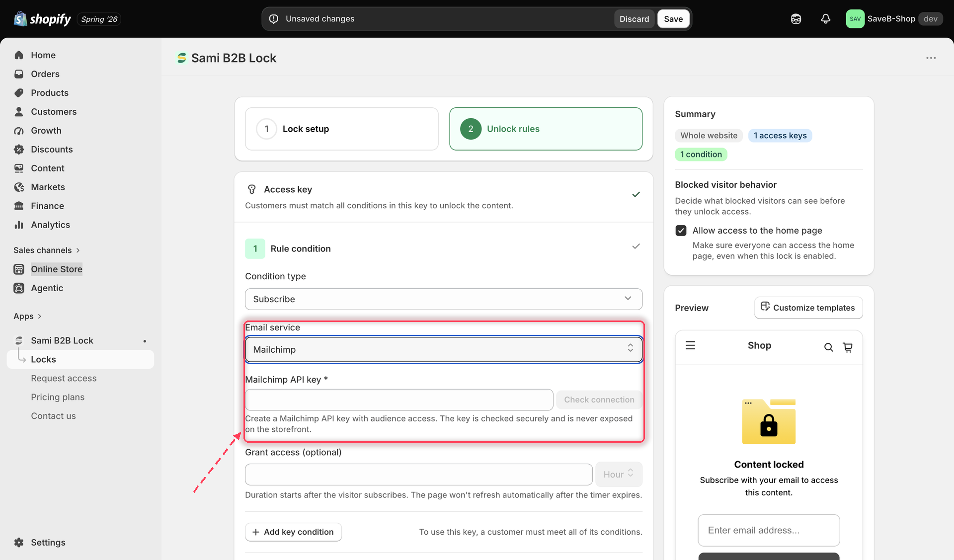Screen dimensions: 954x560
Task: Open the three-dot app options menu
Action: click(x=931, y=58)
